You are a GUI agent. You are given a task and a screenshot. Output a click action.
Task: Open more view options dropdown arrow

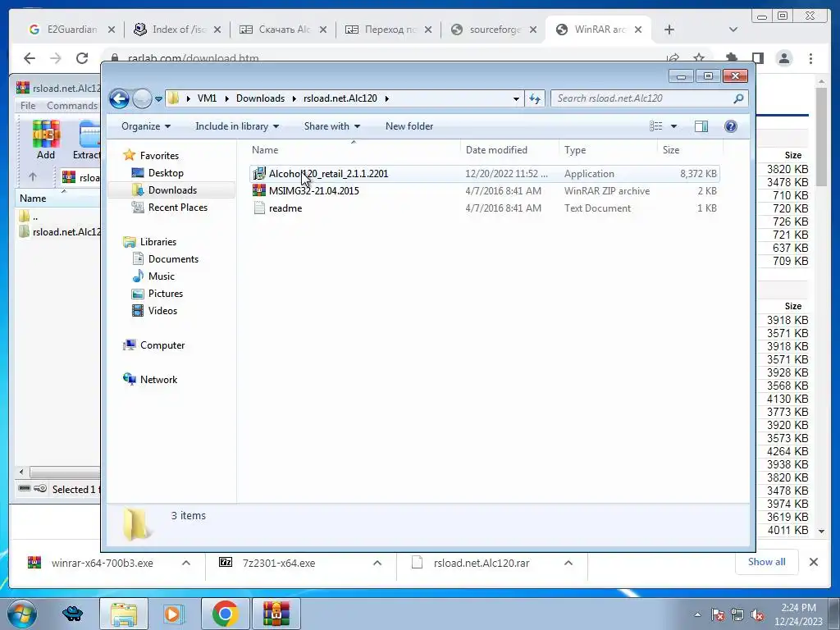674,126
